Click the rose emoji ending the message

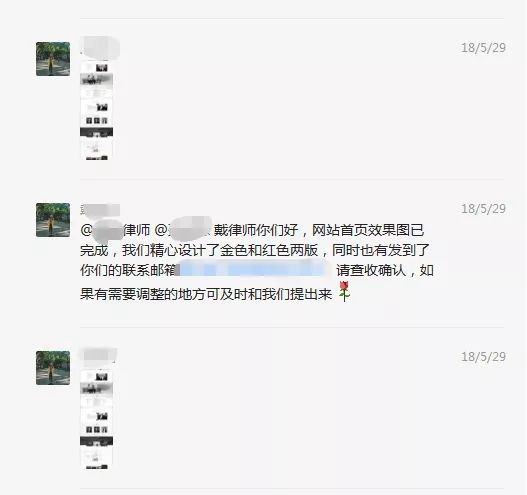point(344,291)
